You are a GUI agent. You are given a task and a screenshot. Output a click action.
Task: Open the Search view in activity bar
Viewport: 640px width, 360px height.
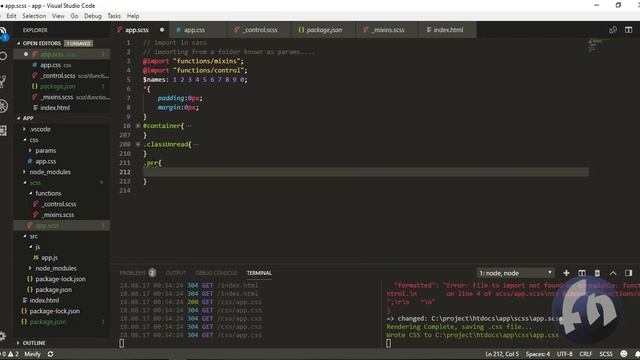(3, 56)
